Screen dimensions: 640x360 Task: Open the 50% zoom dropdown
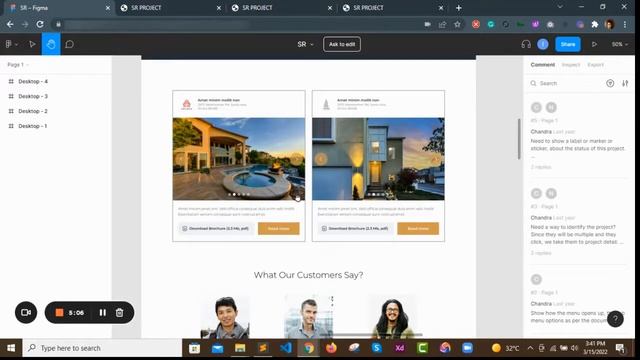(x=620, y=44)
